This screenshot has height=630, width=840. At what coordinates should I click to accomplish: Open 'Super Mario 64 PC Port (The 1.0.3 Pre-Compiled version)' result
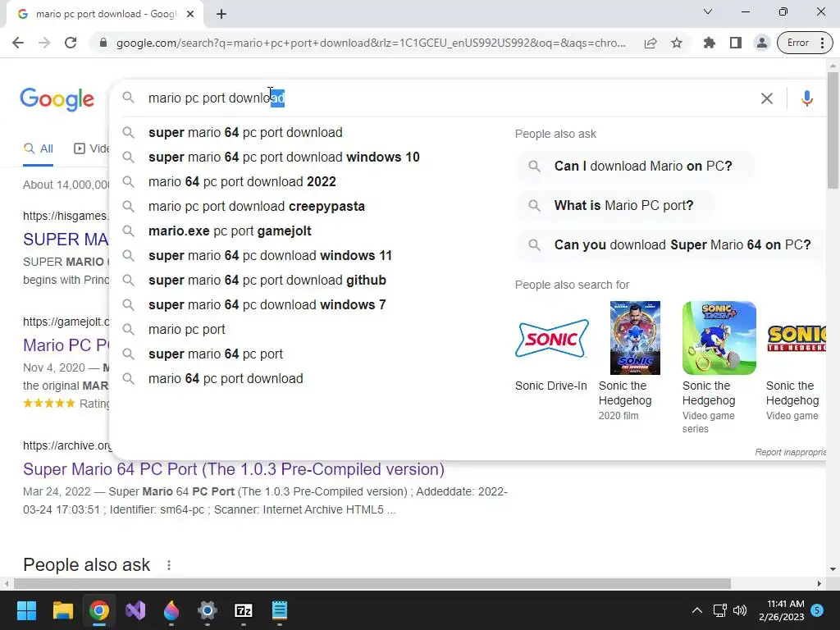[x=234, y=469]
